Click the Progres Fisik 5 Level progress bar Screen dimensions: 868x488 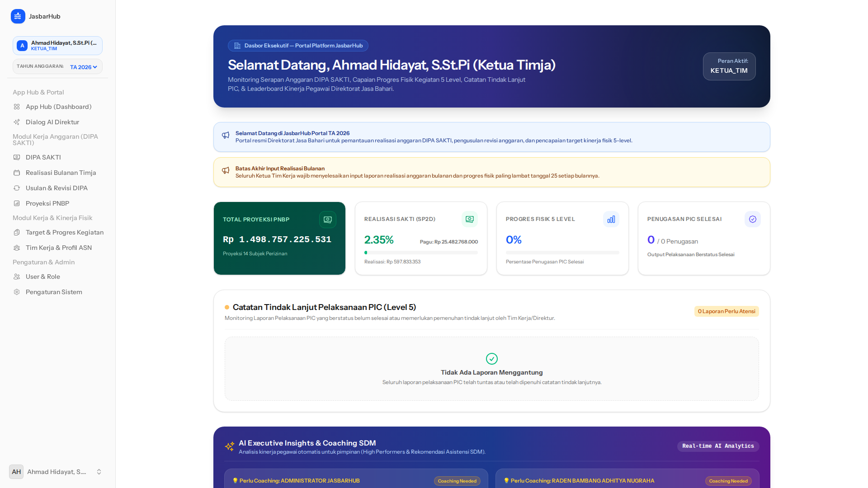(562, 253)
